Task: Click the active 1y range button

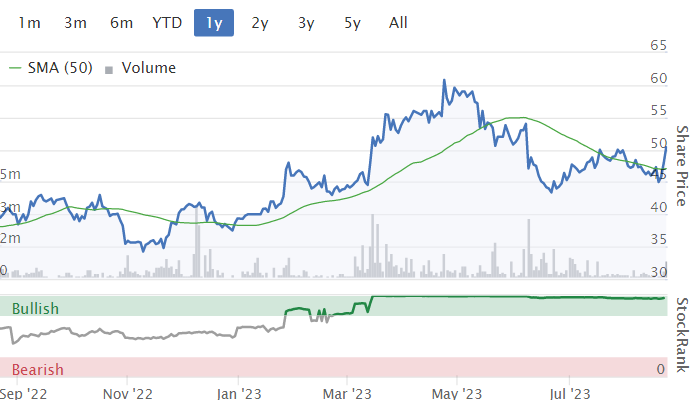Action: 214,22
